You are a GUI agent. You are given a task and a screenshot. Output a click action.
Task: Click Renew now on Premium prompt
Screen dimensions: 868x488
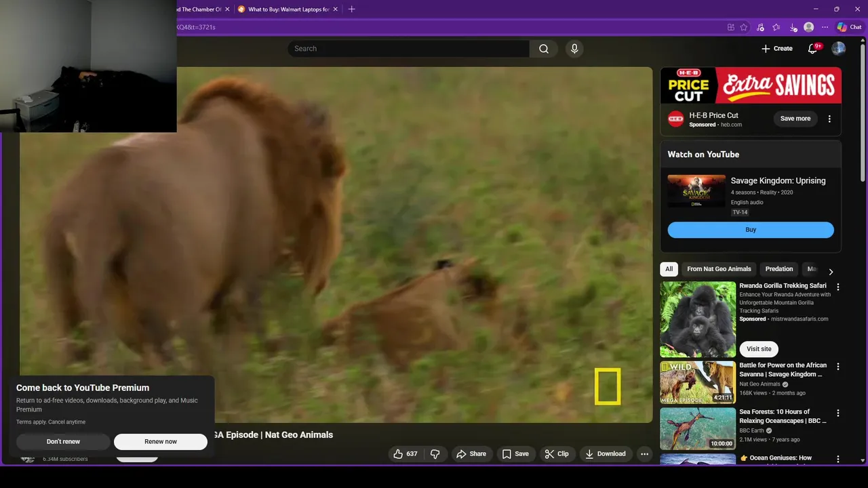click(161, 442)
